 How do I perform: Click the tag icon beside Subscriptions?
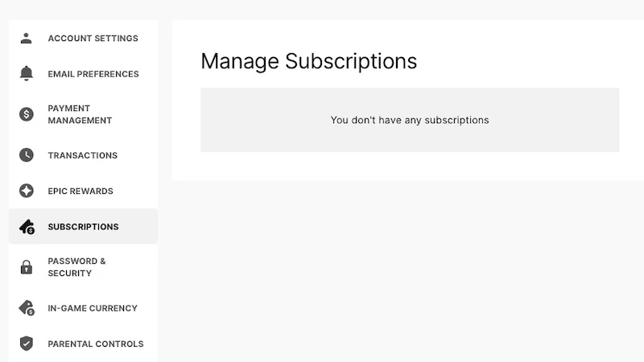[x=27, y=227]
